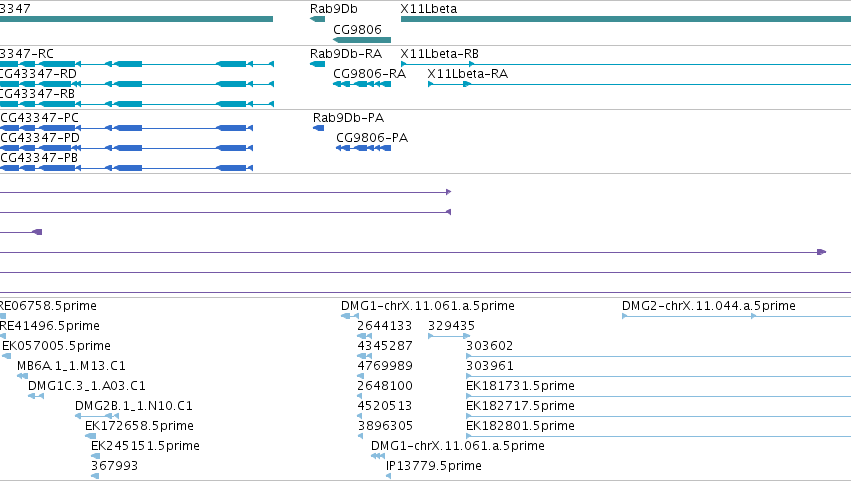Choose the X11Lbeta-RA transcript label
The image size is (851, 481).
click(x=467, y=74)
